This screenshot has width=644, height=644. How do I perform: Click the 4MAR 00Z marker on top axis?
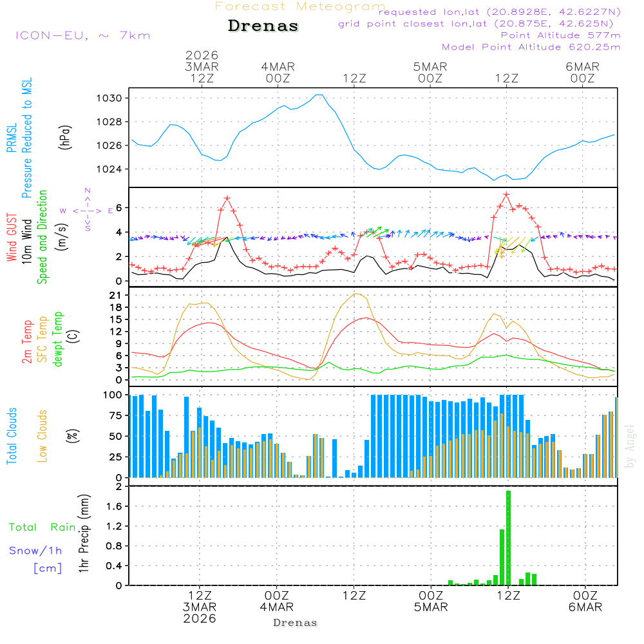tap(278, 72)
